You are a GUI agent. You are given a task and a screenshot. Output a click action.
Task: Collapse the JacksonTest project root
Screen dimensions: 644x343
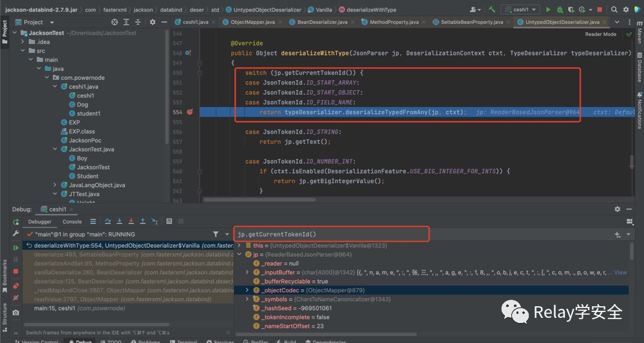(15, 32)
